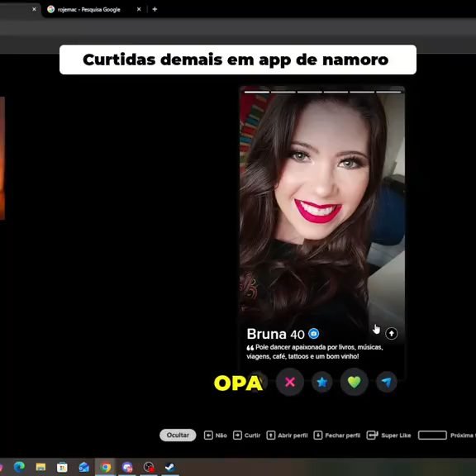Open Microsoft Edge from the taskbar
The width and height of the screenshot is (476, 476).
(x=19, y=467)
